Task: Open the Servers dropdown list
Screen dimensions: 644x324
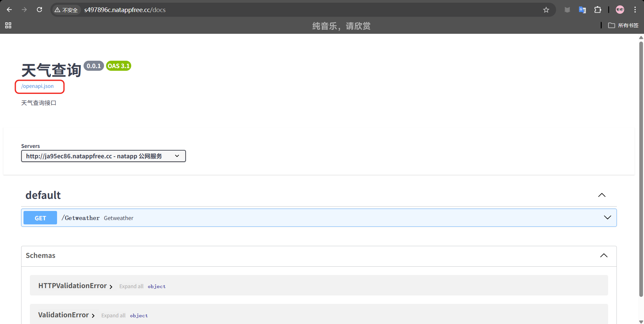Action: 103,156
